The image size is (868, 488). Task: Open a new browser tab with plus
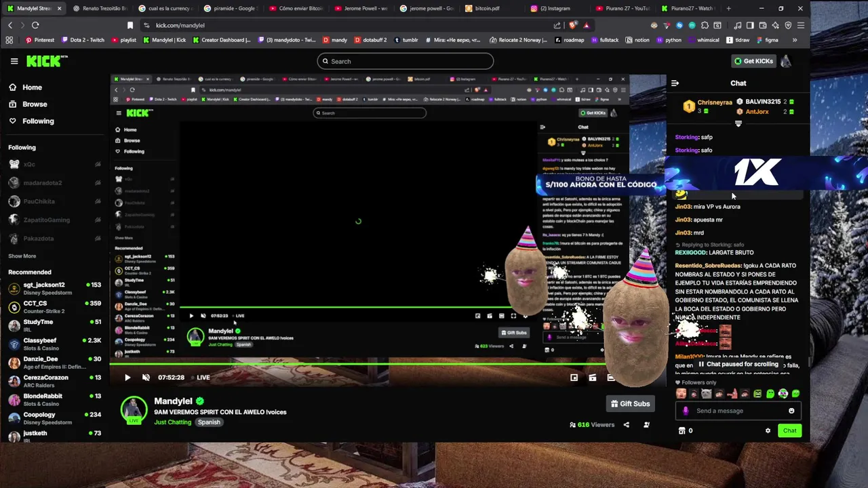pos(729,8)
